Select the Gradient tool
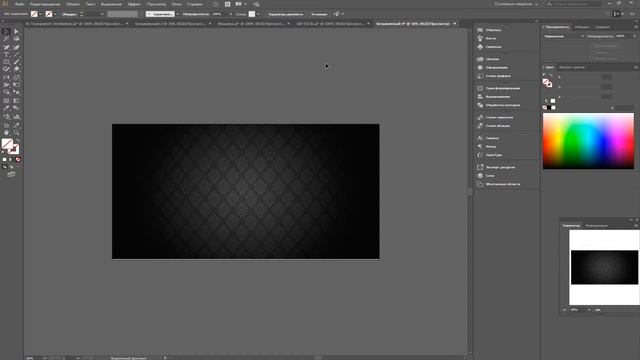The image size is (640, 360). [16, 101]
